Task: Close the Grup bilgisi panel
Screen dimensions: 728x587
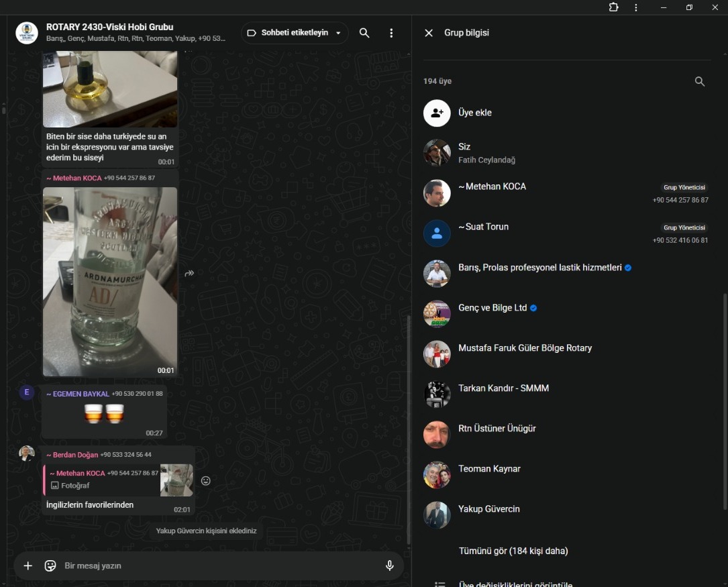Action: coord(429,33)
